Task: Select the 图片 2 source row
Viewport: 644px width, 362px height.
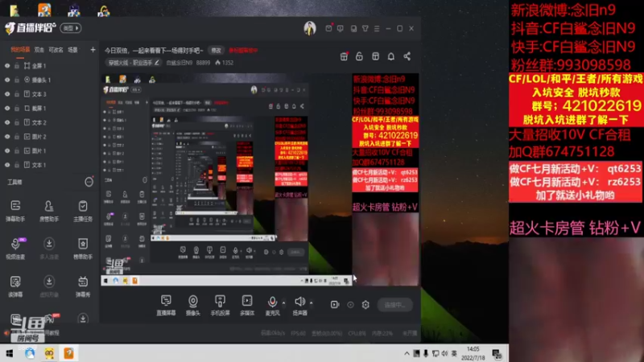Action: coord(49,137)
